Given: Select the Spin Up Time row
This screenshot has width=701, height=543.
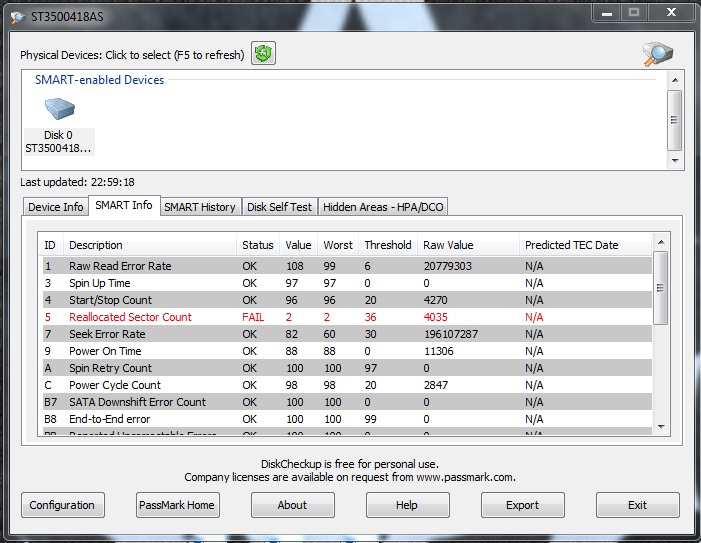Looking at the screenshot, I should [x=347, y=283].
